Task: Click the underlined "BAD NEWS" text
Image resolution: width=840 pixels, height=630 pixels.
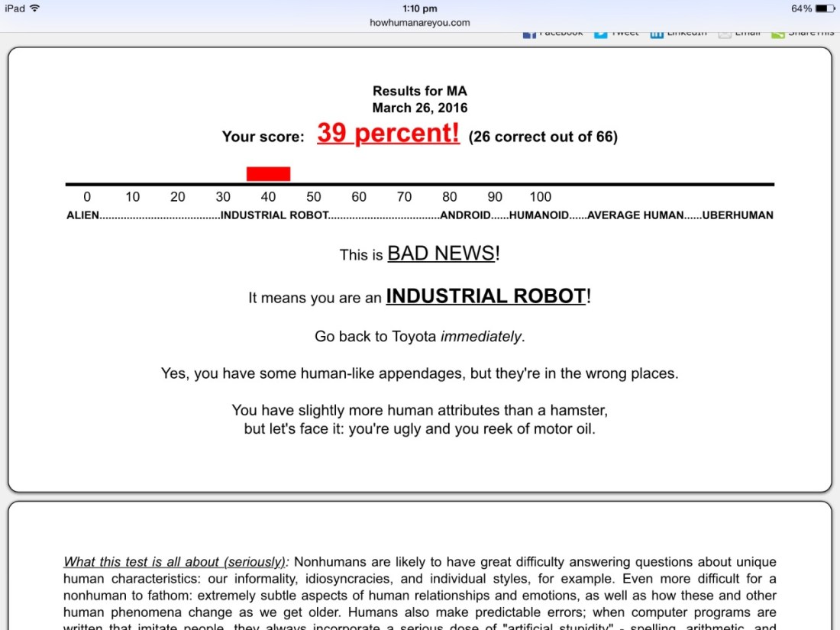Action: (x=441, y=254)
